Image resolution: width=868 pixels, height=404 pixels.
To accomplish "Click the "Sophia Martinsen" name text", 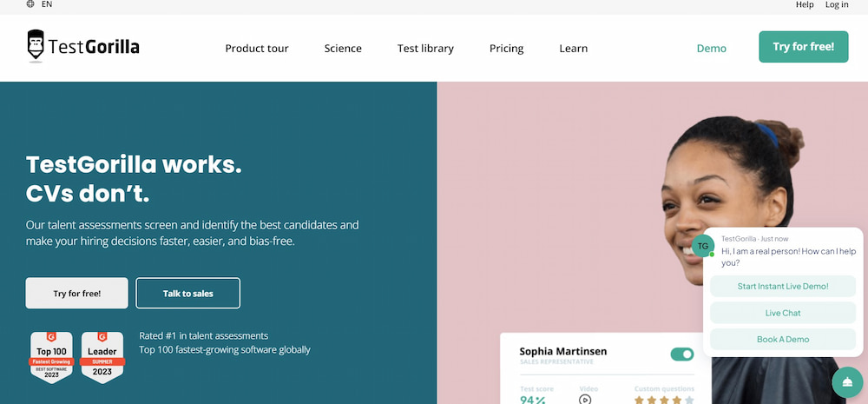I will click(563, 351).
